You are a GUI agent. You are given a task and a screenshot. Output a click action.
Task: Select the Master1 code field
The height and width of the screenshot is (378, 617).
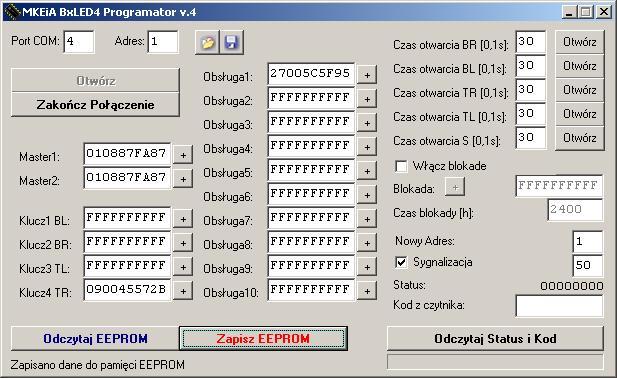click(x=127, y=154)
